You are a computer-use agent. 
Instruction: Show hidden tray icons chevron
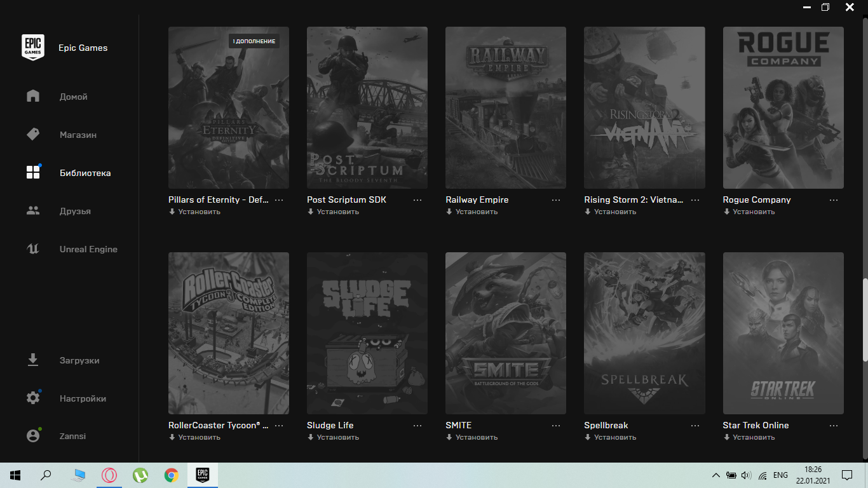click(x=716, y=475)
